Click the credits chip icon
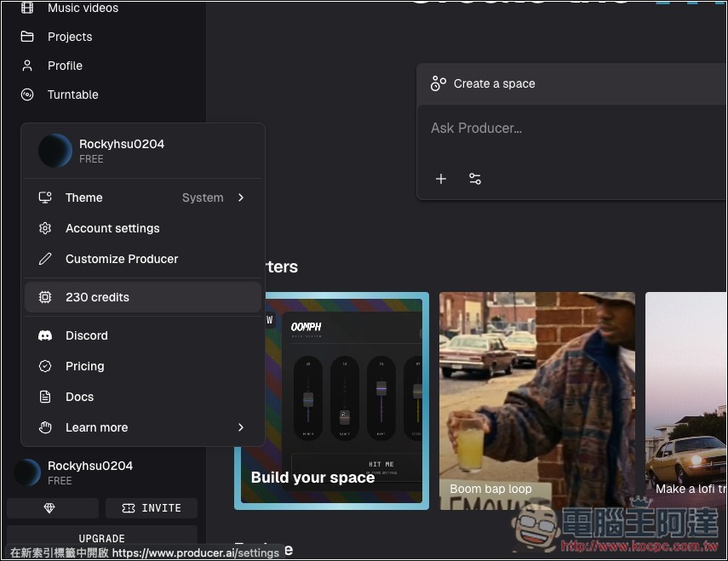728x561 pixels. pos(45,297)
